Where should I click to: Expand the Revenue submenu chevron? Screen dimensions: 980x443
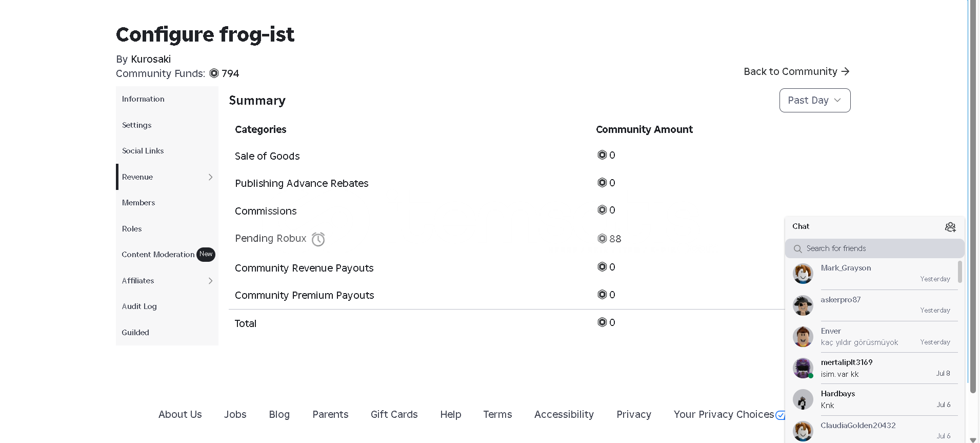point(210,177)
